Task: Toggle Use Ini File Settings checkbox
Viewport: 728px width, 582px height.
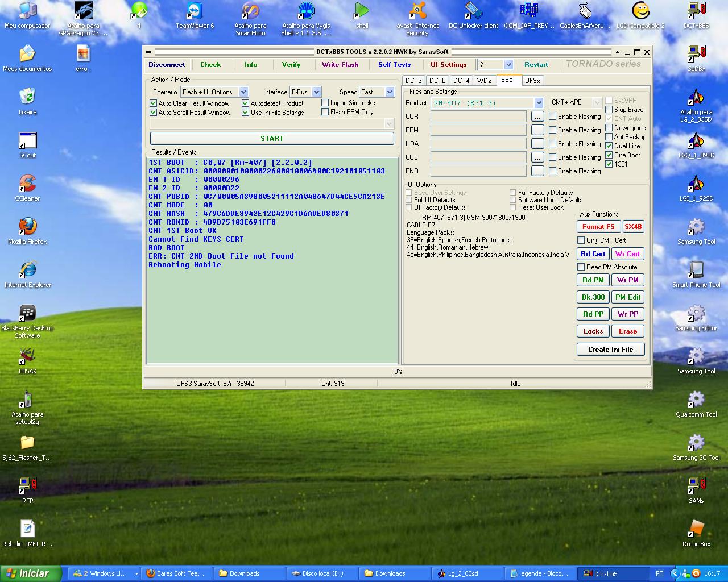Action: pos(245,113)
